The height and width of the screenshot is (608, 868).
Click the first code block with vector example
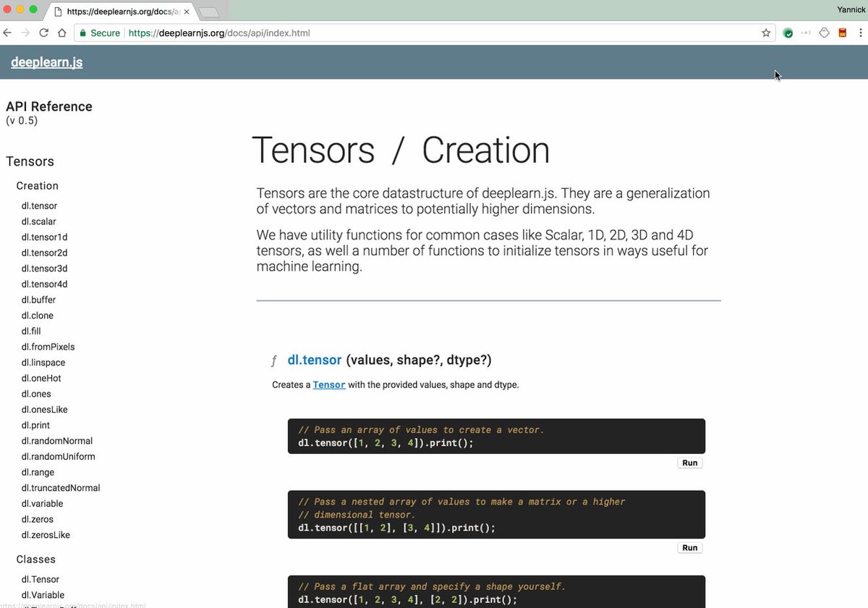tap(496, 436)
